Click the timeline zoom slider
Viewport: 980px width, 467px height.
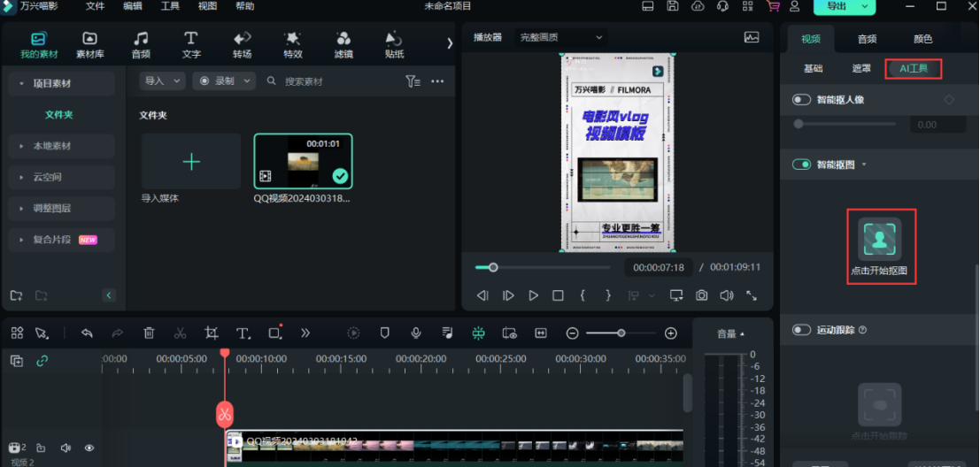621,333
